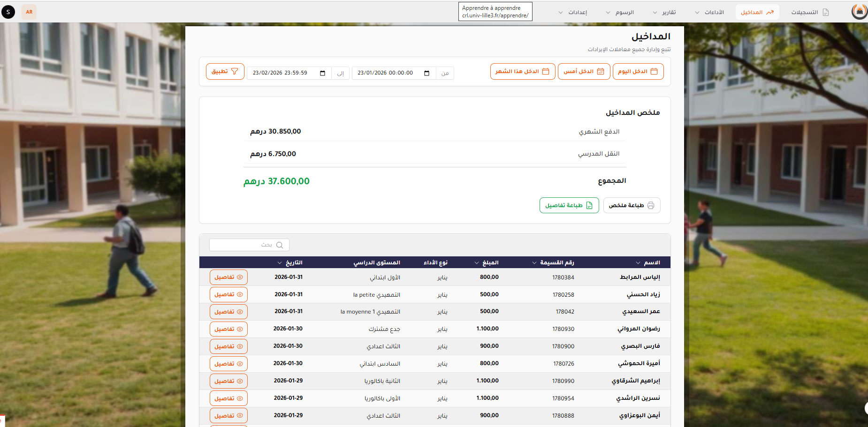Image resolution: width=868 pixels, height=427 pixels.
Task: Click the search magnifier icon
Action: click(x=280, y=245)
